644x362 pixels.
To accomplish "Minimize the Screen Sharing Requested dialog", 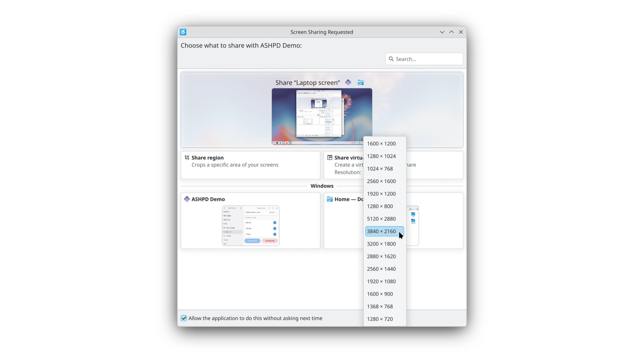I will [442, 32].
